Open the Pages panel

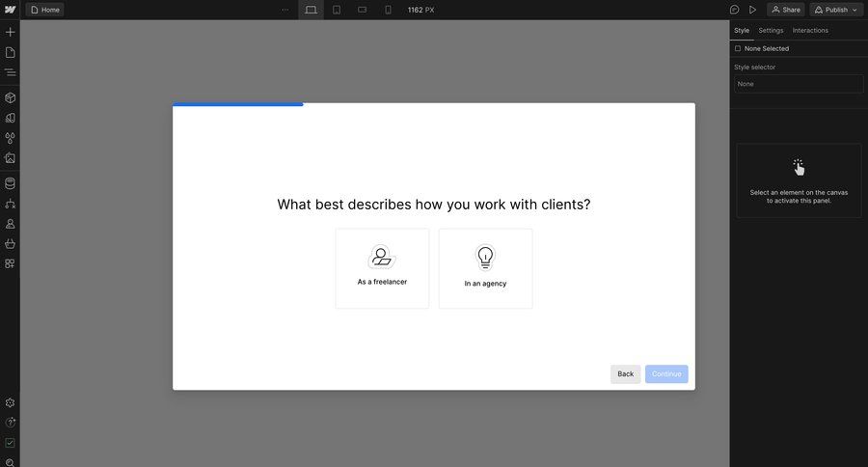click(10, 53)
